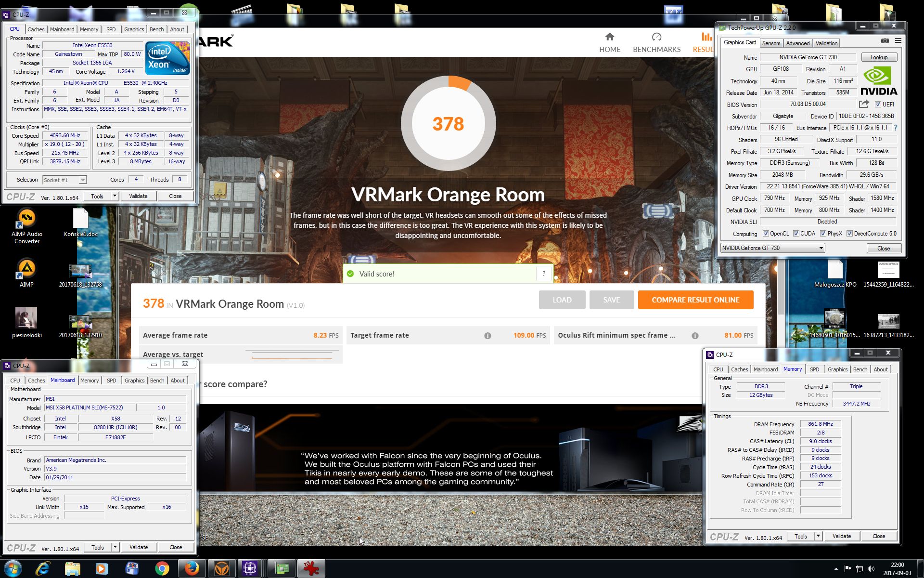Select the Końskie1.doc desktop file
This screenshot has height=578, width=924.
coord(80,223)
